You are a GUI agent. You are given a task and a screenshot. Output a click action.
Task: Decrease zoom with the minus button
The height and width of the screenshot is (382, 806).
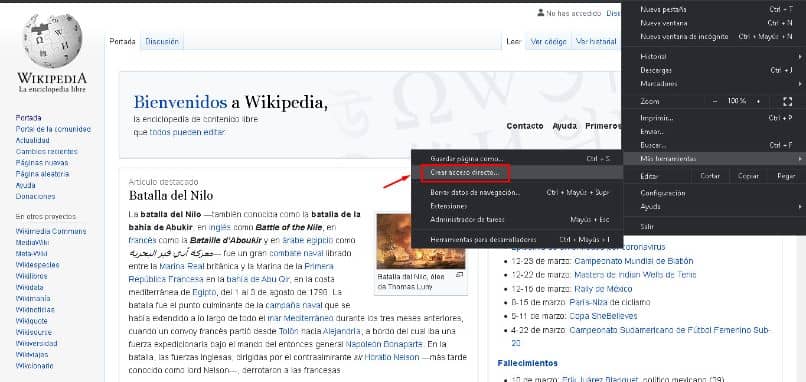(x=715, y=102)
